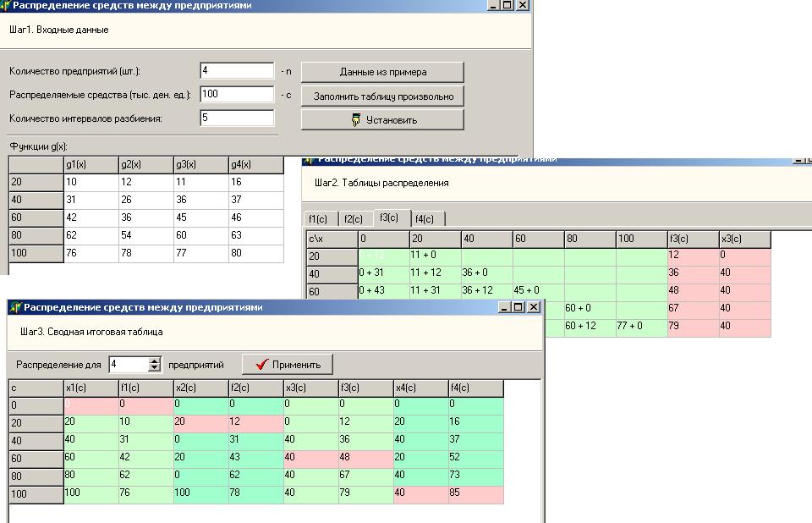Screen dimensions: 812x523
Task: Click the red checkmark Применить button
Action: click(288, 365)
